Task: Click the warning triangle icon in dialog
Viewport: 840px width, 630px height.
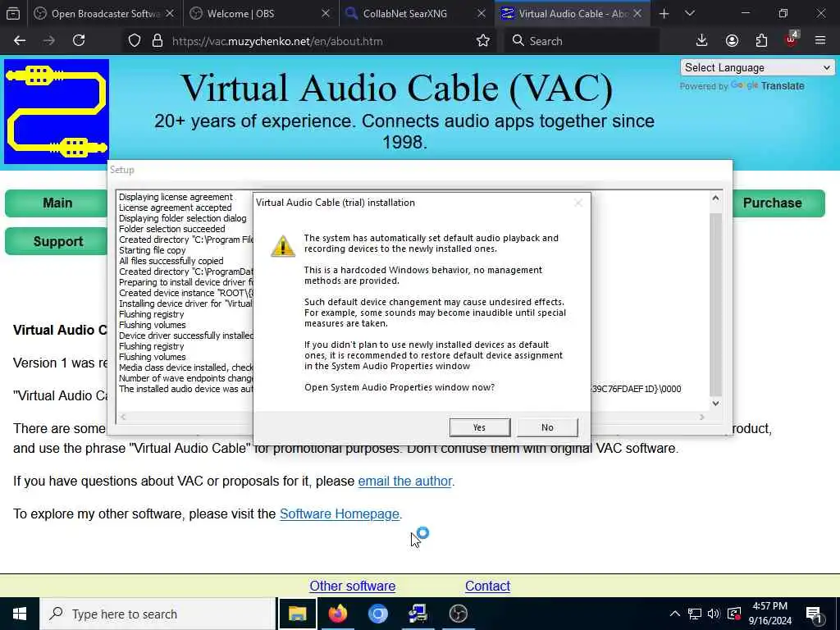Action: (x=283, y=246)
